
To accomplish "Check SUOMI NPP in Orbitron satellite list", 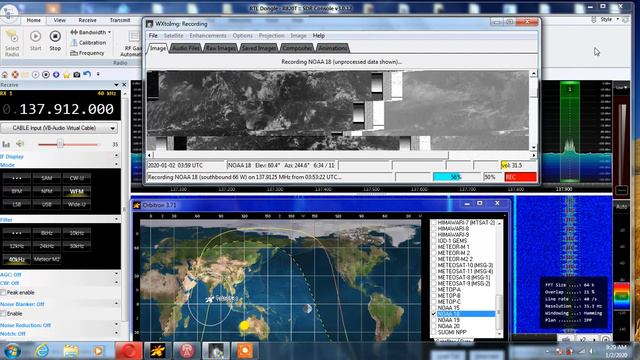I will tap(434, 332).
